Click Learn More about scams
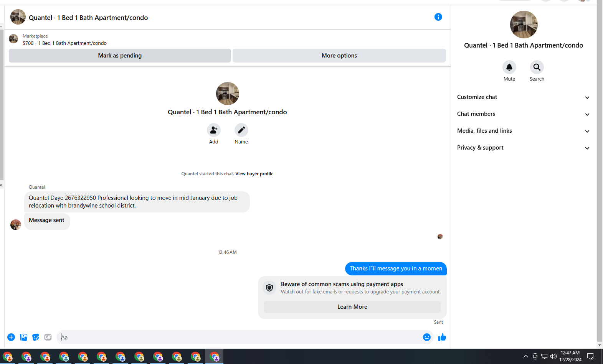 click(x=352, y=307)
